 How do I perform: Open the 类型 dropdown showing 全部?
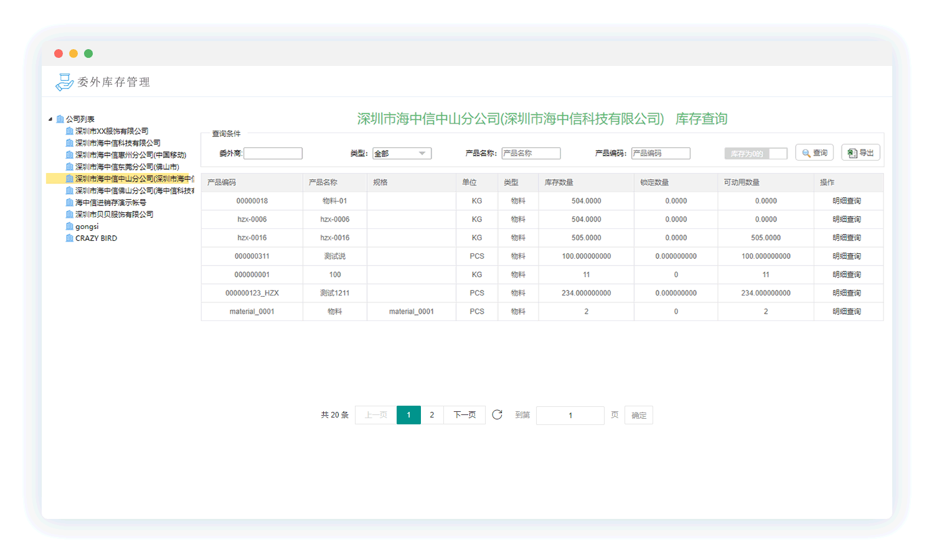402,154
